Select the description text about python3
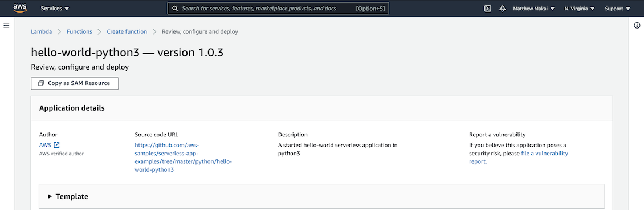The image size is (644, 210). pos(337,149)
